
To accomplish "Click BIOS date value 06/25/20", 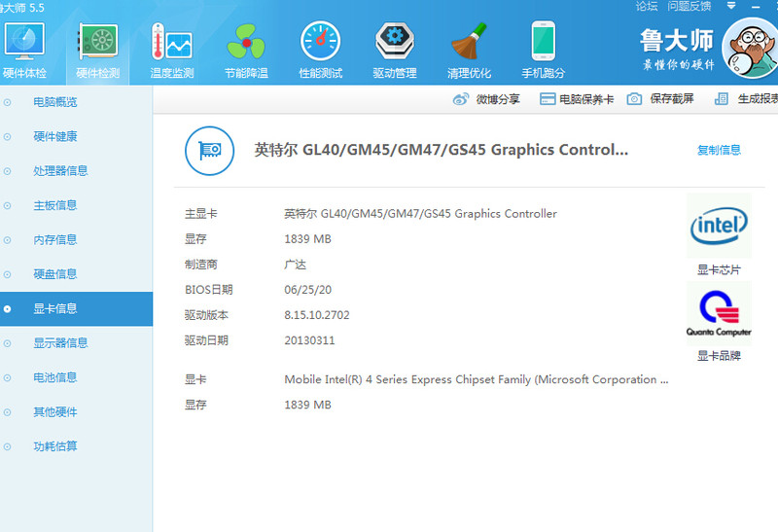I will (307, 290).
